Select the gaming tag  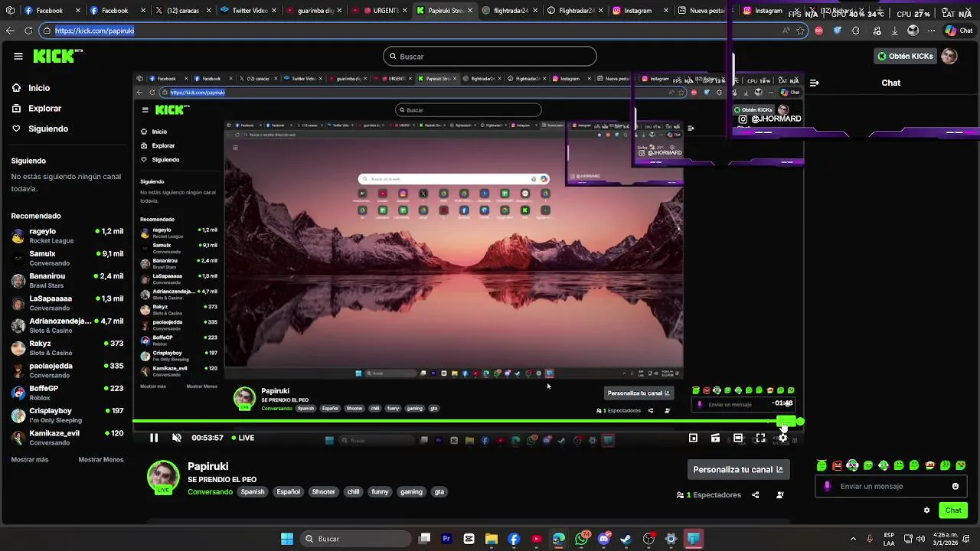point(411,492)
